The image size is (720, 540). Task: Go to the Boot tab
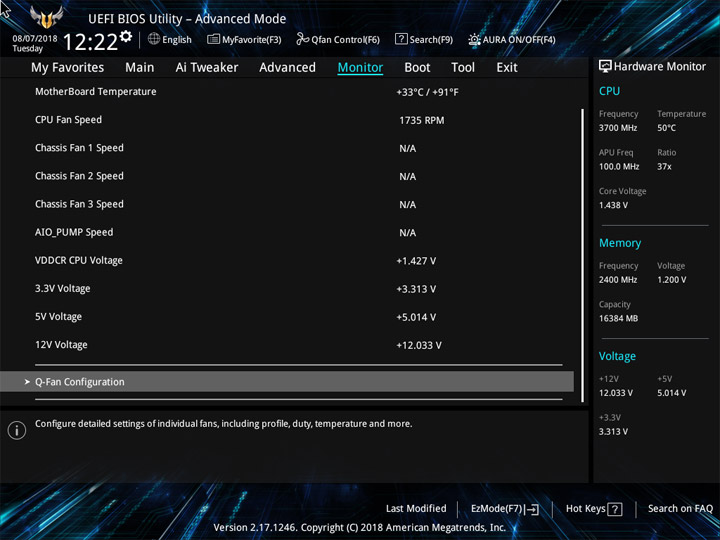(417, 68)
